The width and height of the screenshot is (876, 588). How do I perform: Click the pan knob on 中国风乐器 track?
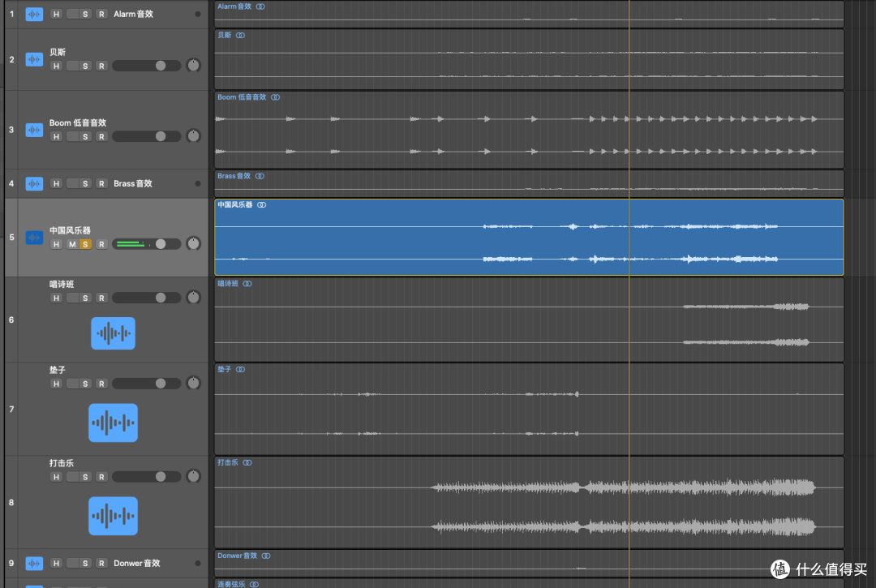tap(193, 243)
